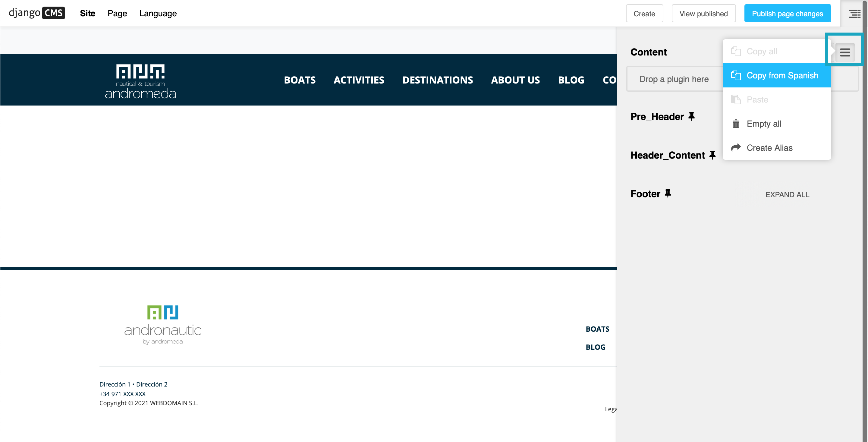Click the pin icon beside Pre_Header
The width and height of the screenshot is (868, 442).
point(691,116)
